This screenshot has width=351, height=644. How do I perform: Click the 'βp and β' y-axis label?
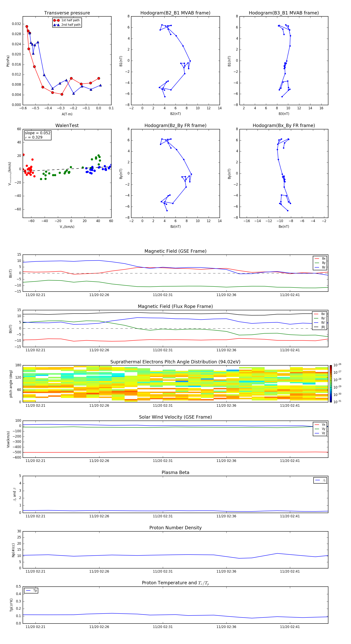click(x=14, y=494)
